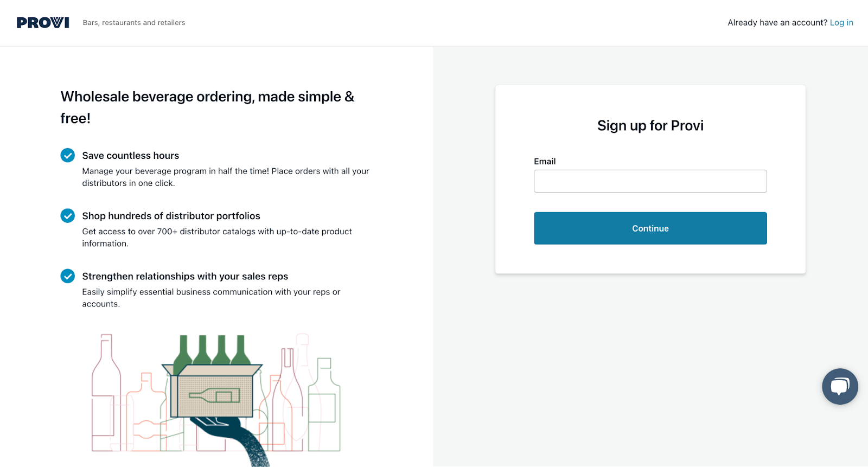Image resolution: width=868 pixels, height=467 pixels.
Task: Select the Email field label
Action: click(x=545, y=161)
